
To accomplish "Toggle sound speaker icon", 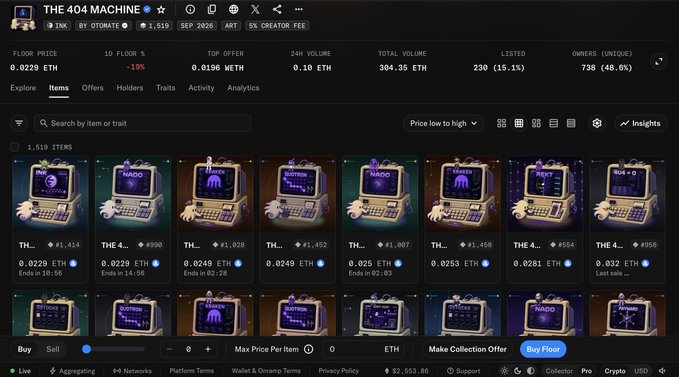I will tap(662, 371).
